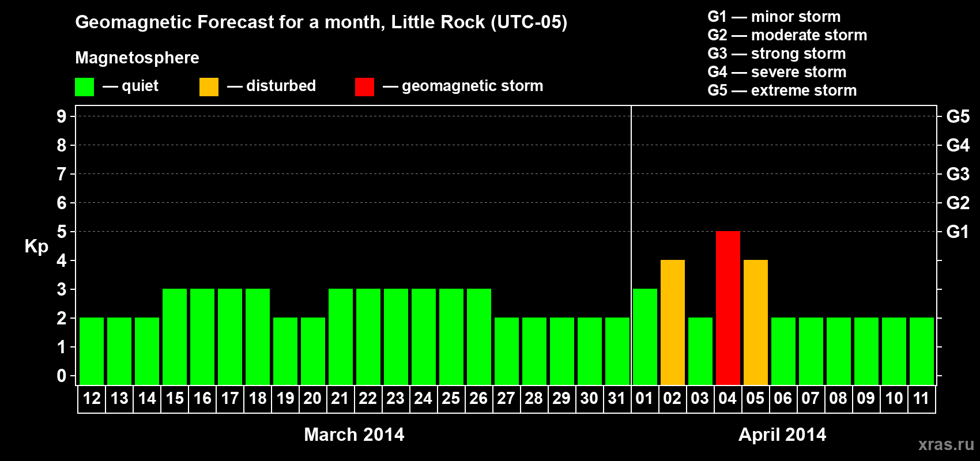Click the orange bar for April 02
This screenshot has height=461, width=980.
coord(673,323)
